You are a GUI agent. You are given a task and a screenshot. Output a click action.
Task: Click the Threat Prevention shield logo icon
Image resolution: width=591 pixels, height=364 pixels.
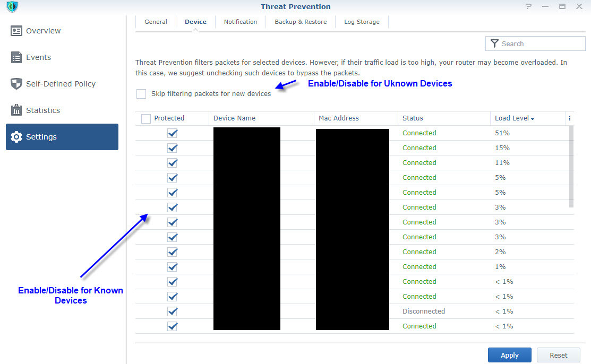click(11, 7)
